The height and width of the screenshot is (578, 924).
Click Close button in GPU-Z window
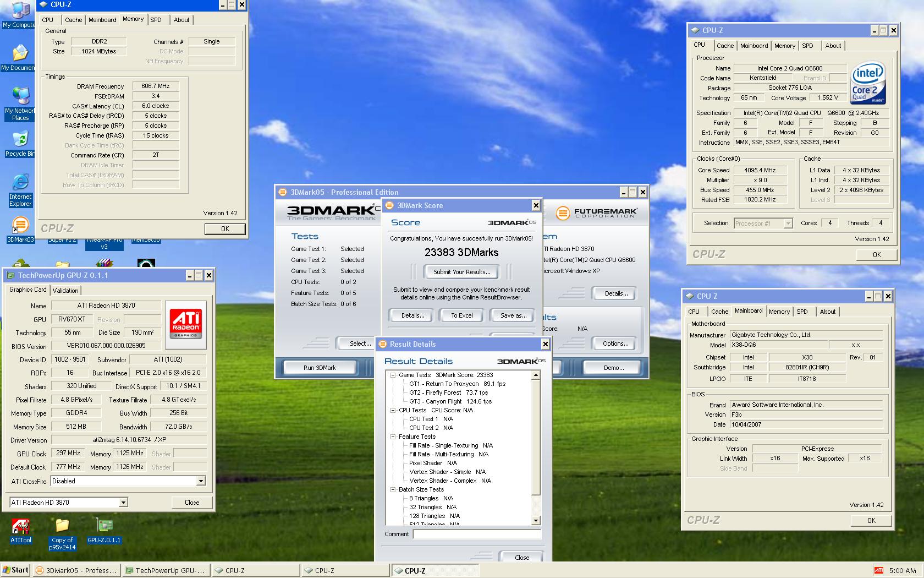coord(192,502)
